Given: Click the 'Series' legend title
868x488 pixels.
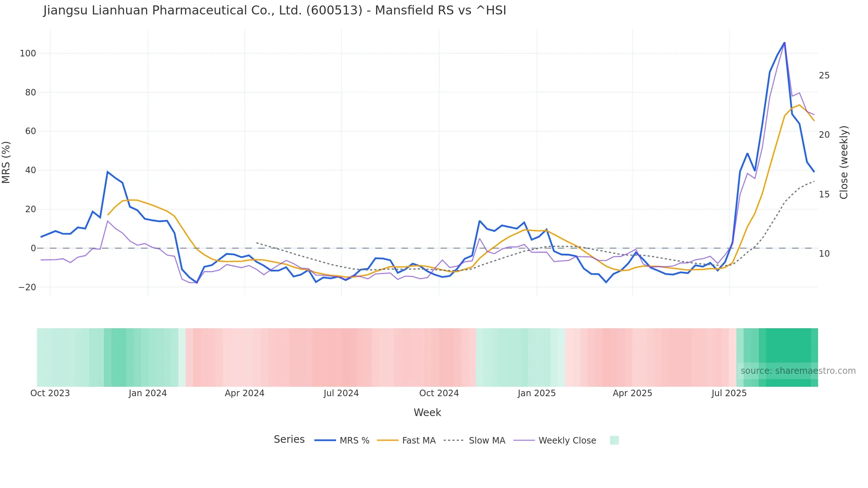Looking at the screenshot, I should pos(289,439).
